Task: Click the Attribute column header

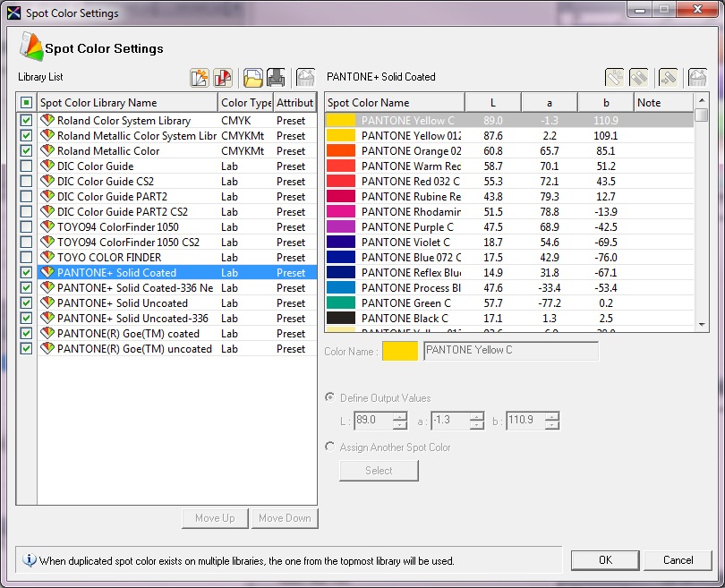Action: (295, 103)
